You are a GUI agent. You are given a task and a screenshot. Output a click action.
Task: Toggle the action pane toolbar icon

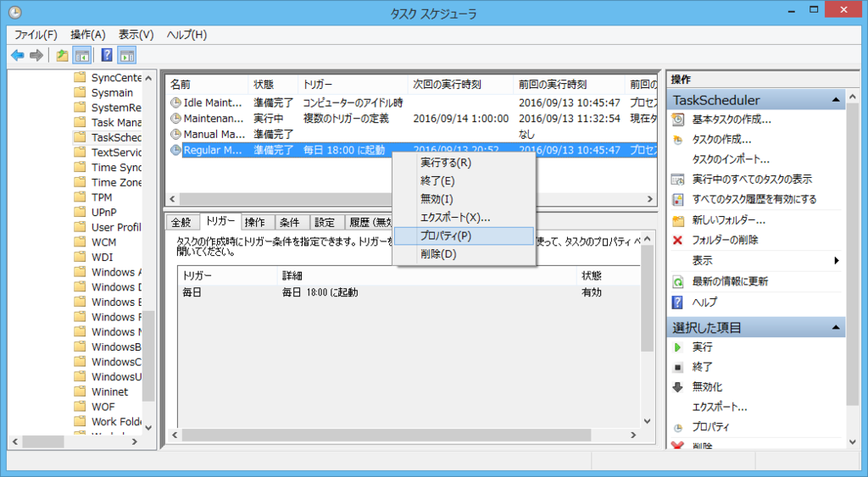click(x=127, y=55)
